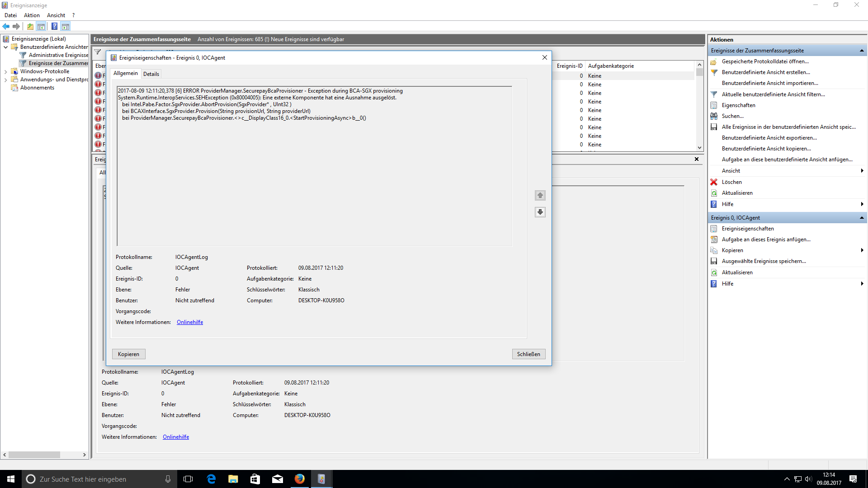
Task: Click the Gespeicherte Protokolldatei öffnen icon
Action: tap(714, 61)
